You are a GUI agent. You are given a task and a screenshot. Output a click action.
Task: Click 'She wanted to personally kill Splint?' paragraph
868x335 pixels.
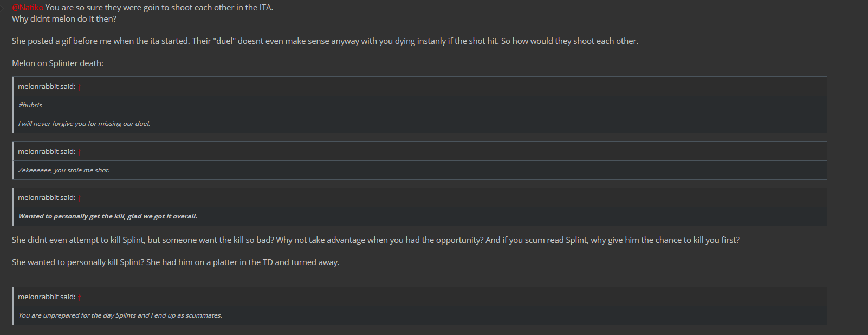(176, 262)
